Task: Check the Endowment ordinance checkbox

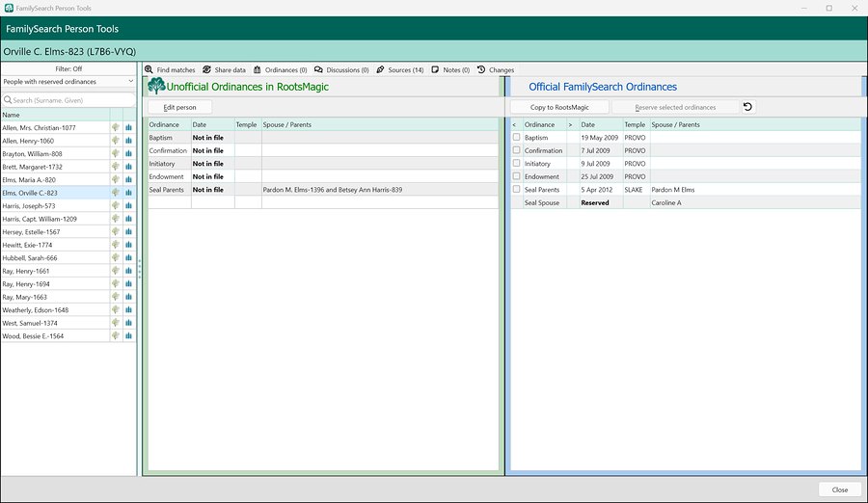Action: pos(517,176)
